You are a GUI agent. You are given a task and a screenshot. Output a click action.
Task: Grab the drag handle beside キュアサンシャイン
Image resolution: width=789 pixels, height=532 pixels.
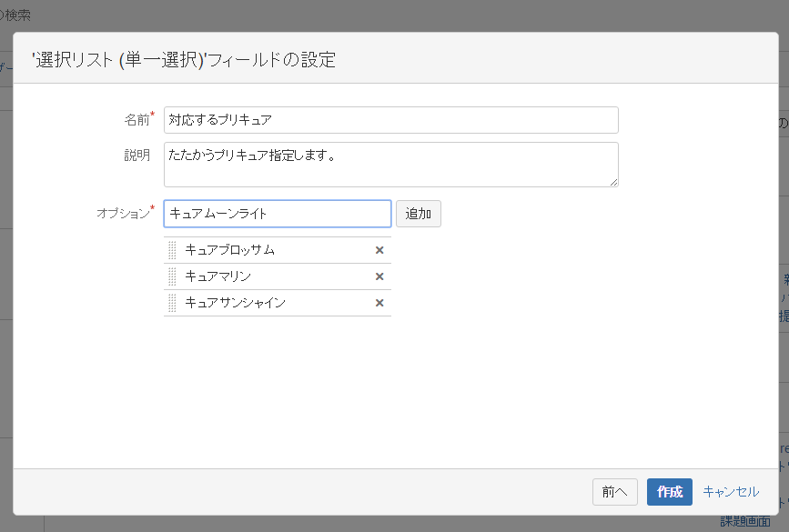[172, 302]
